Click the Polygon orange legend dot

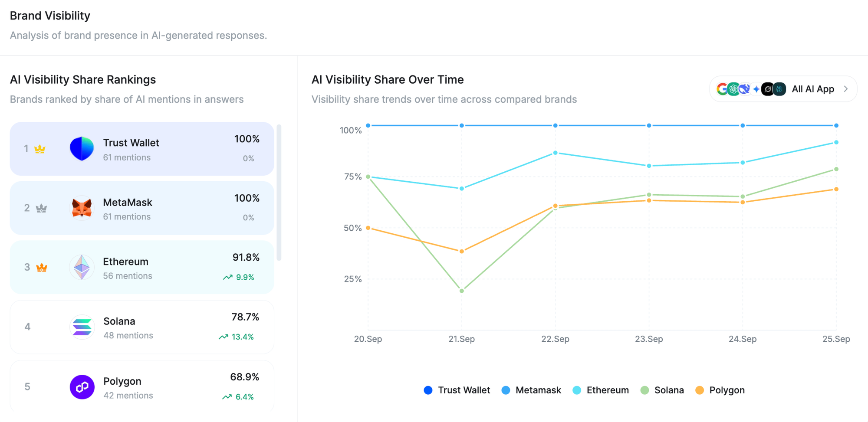coord(700,390)
